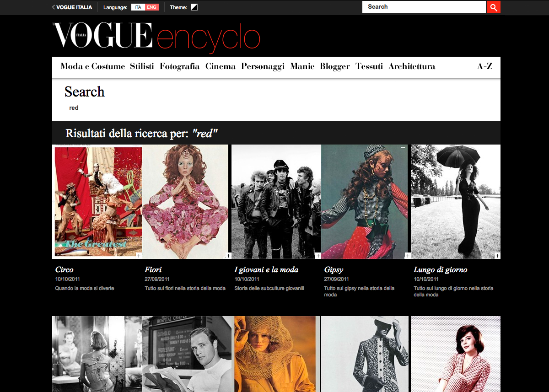
Task: Open Lungo di giorno article title
Action: pos(441,270)
